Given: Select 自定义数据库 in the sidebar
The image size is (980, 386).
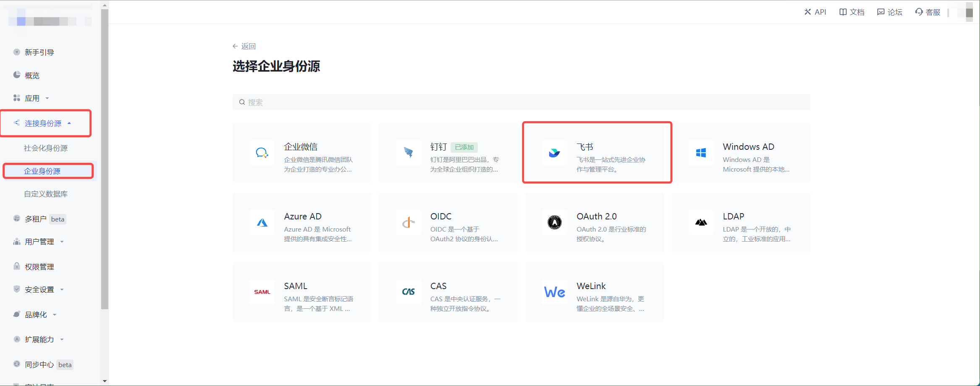Looking at the screenshot, I should pos(46,194).
